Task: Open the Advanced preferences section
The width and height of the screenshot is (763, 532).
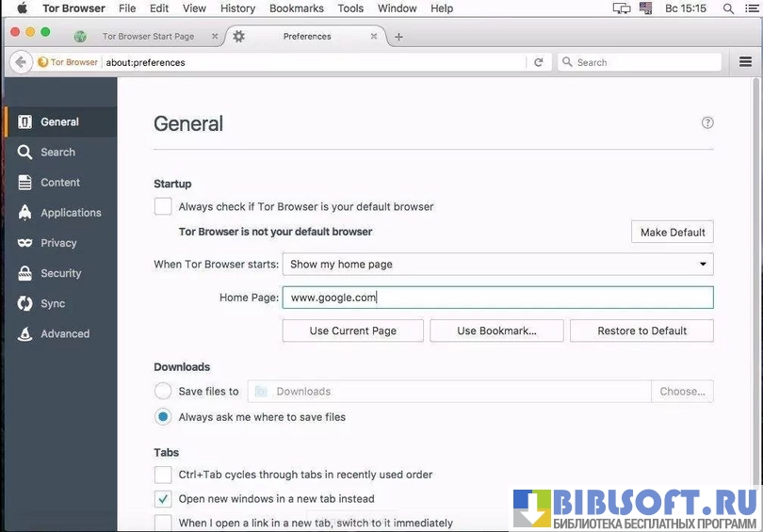Action: click(x=64, y=333)
